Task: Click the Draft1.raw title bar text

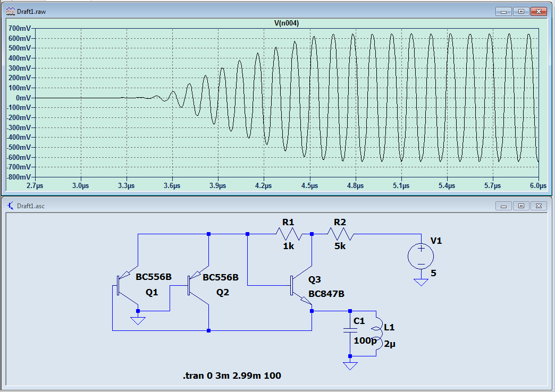Action: coord(31,12)
